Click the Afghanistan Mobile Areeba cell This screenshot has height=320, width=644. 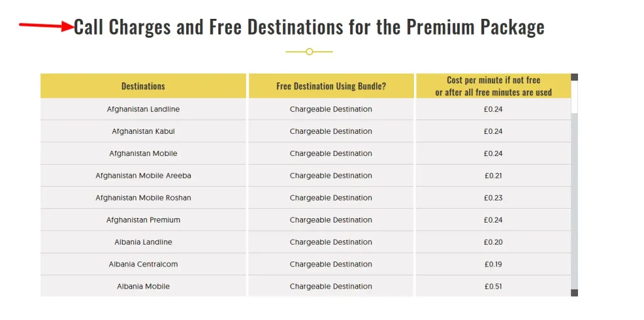coord(143,176)
